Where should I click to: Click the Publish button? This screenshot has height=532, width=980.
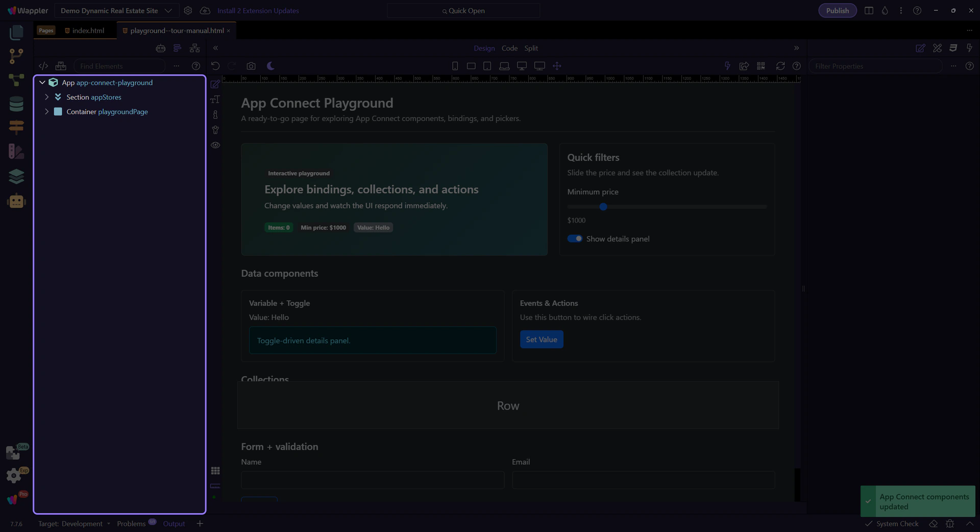837,11
